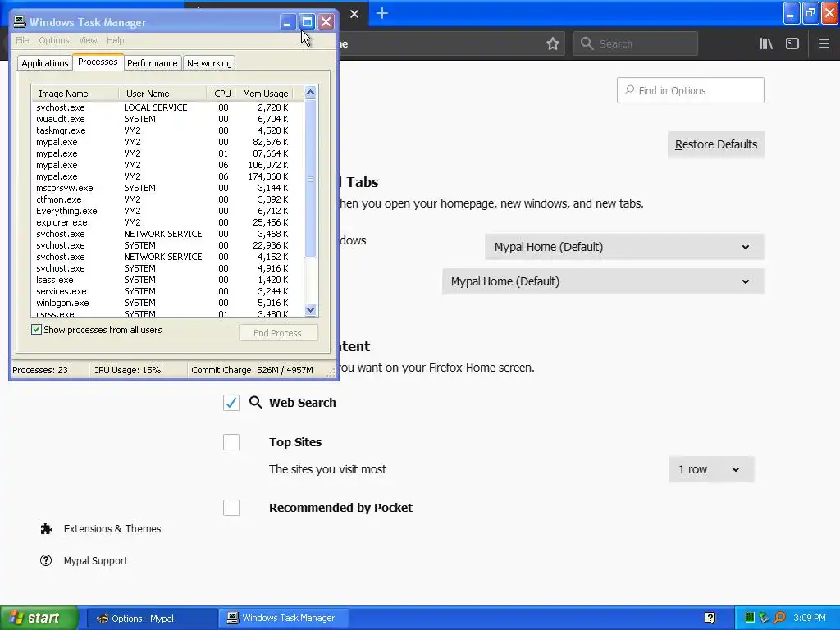This screenshot has width=840, height=630.
Task: Uncheck Show processes from all users
Action: pos(36,330)
